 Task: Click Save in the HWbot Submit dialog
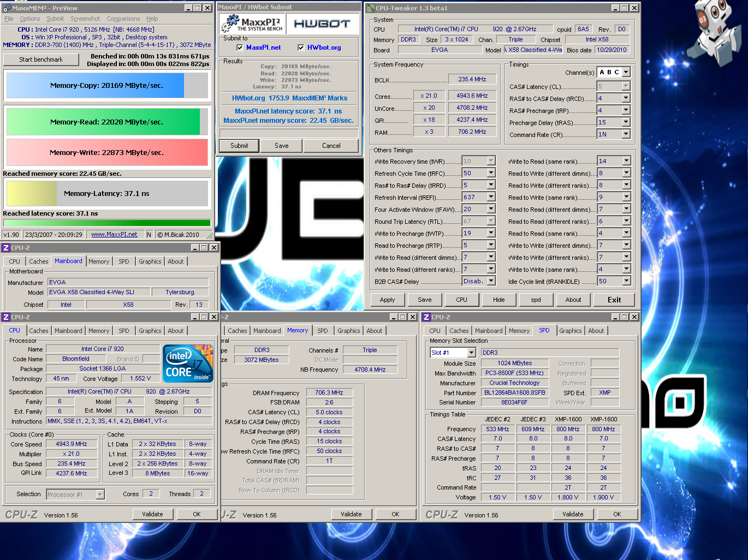coord(282,146)
